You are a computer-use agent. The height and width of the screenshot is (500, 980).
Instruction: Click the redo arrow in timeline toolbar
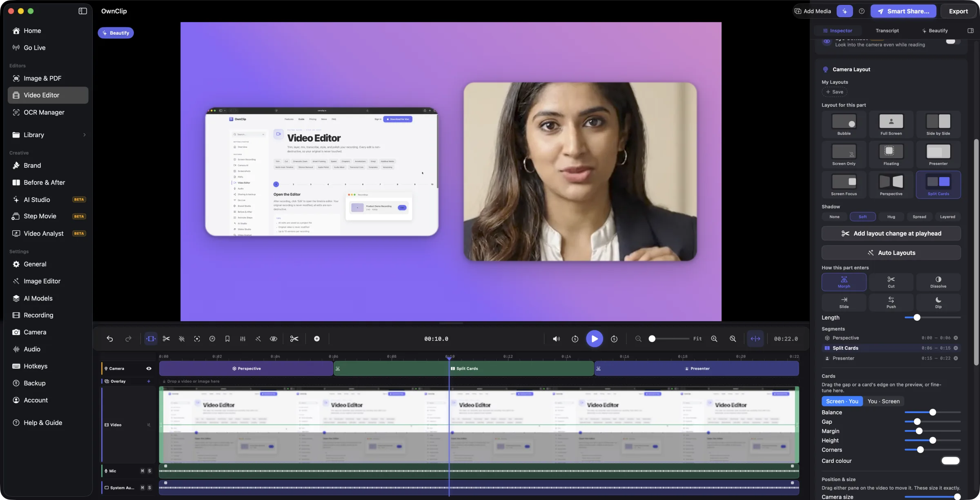click(128, 339)
